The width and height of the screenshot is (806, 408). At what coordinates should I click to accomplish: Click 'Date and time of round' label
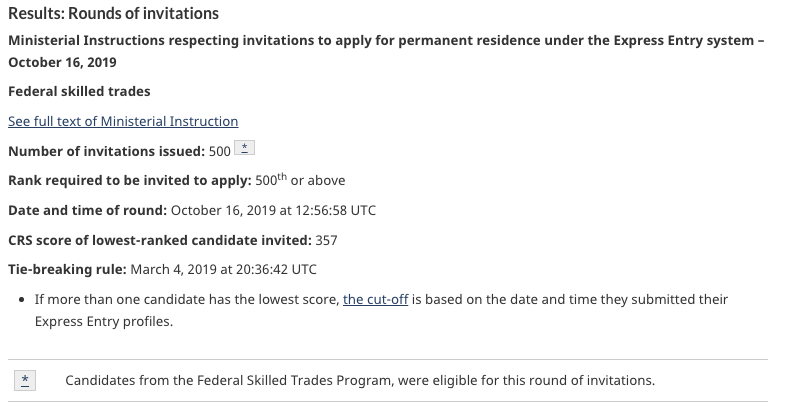tap(87, 210)
